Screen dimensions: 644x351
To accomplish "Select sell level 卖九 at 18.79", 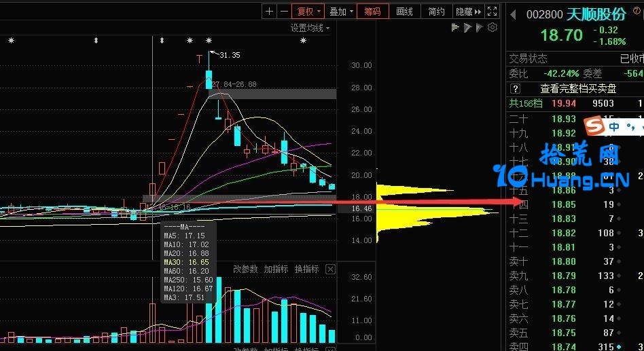I will click(575, 276).
